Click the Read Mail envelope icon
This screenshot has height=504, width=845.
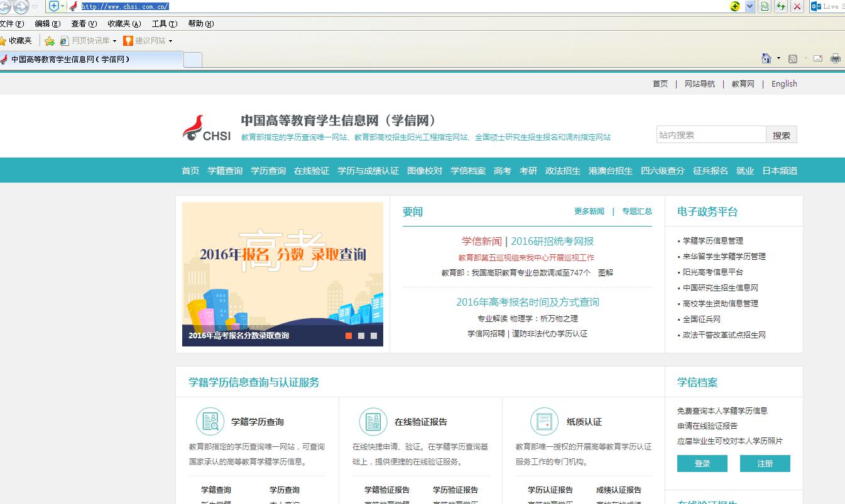click(x=818, y=58)
